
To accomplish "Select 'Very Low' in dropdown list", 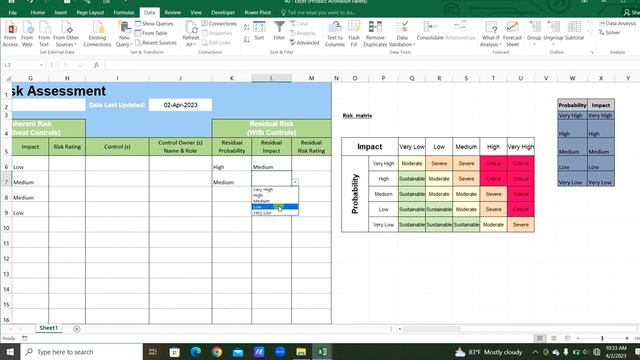I will 275,213.
